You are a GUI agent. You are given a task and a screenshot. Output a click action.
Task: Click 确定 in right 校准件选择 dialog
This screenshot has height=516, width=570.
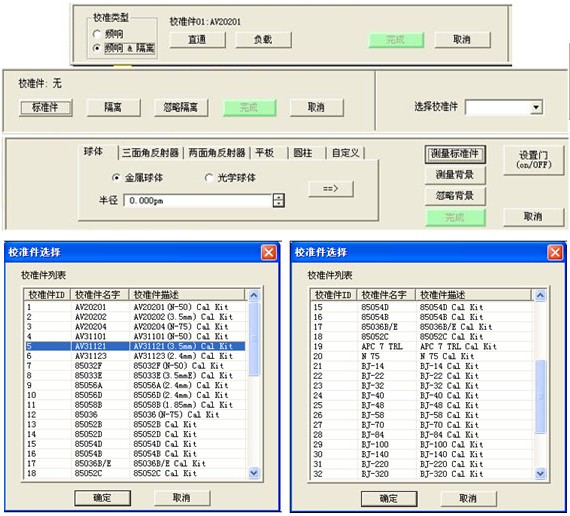389,498
